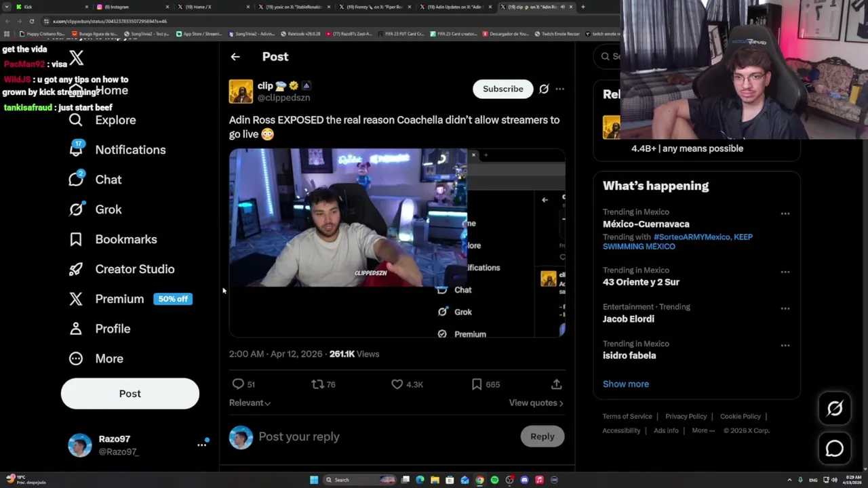Open options for Jacob Elordi trend
The height and width of the screenshot is (488, 868).
point(785,308)
